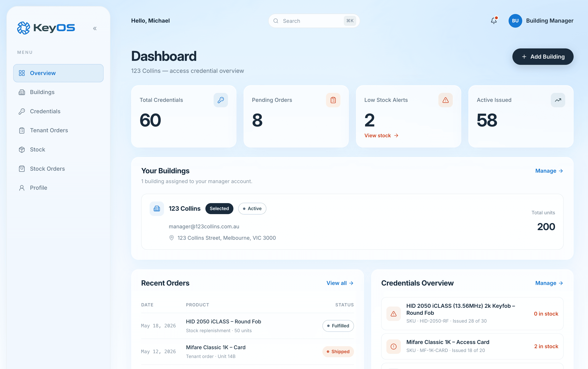The width and height of the screenshot is (588, 369).
Task: Click the 0 in stock label
Action: point(546,314)
